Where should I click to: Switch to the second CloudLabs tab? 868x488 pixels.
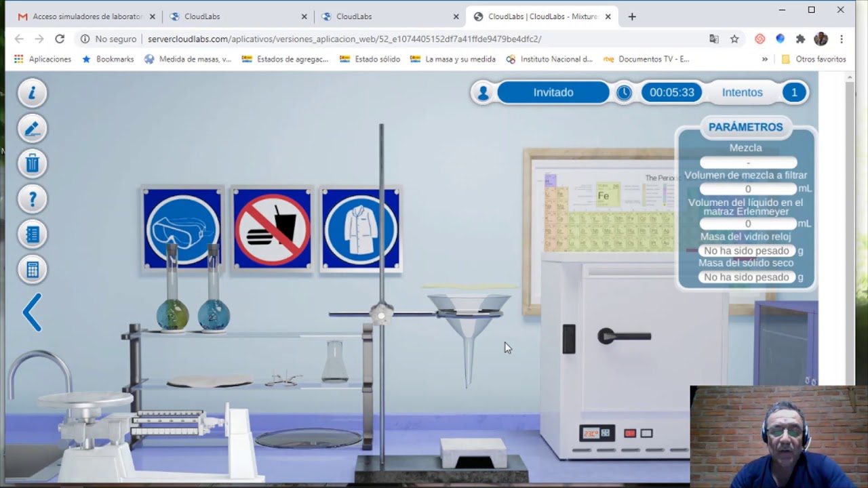tap(389, 16)
